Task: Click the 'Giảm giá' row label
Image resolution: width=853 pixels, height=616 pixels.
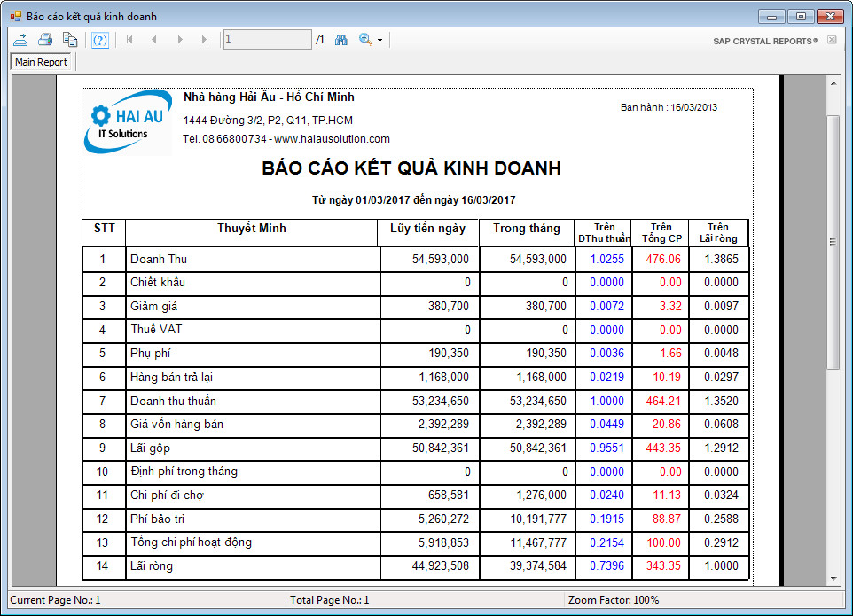Action: pos(153,306)
